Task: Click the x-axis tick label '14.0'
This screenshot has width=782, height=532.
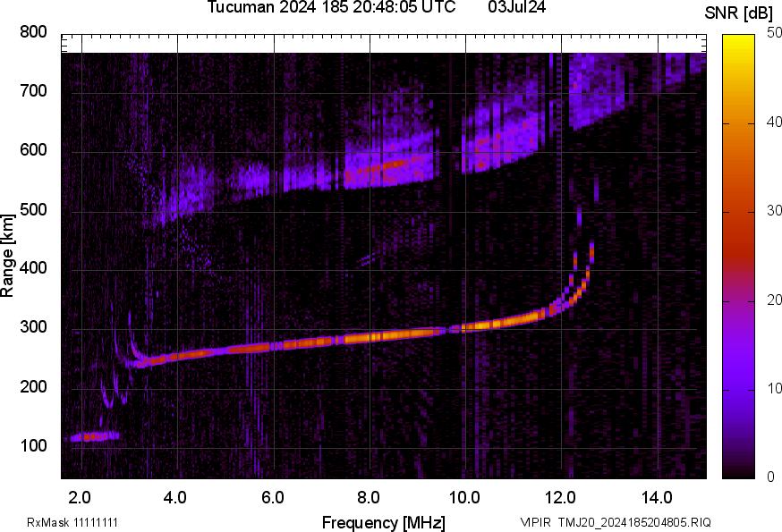Action: (657, 498)
